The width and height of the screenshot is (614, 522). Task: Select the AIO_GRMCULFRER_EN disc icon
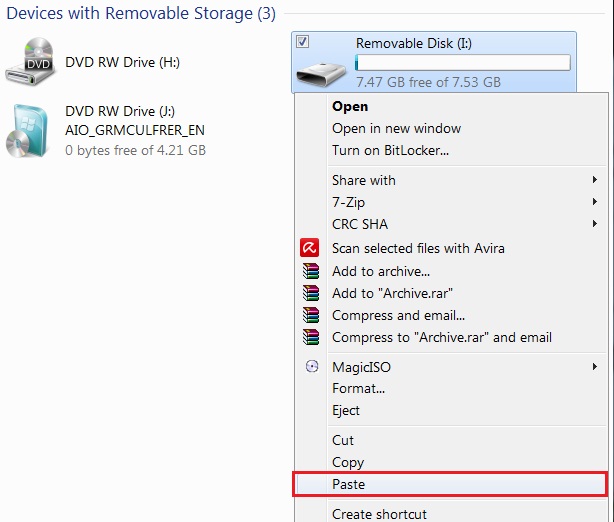tap(27, 131)
